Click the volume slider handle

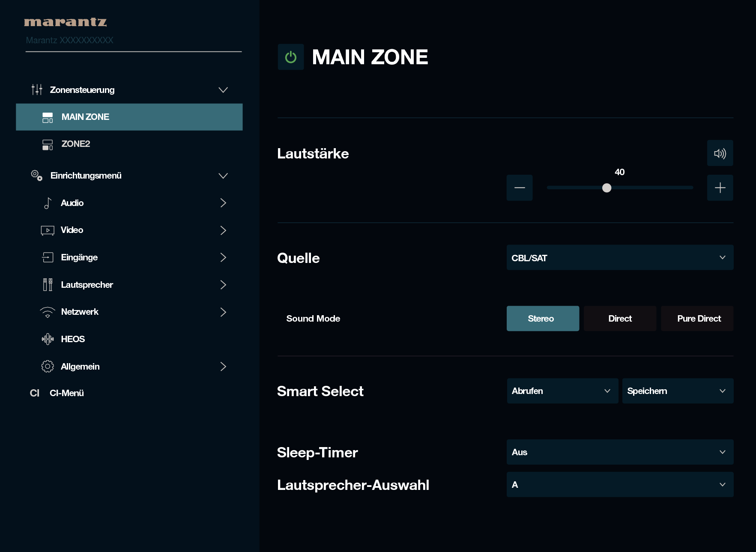(x=607, y=188)
